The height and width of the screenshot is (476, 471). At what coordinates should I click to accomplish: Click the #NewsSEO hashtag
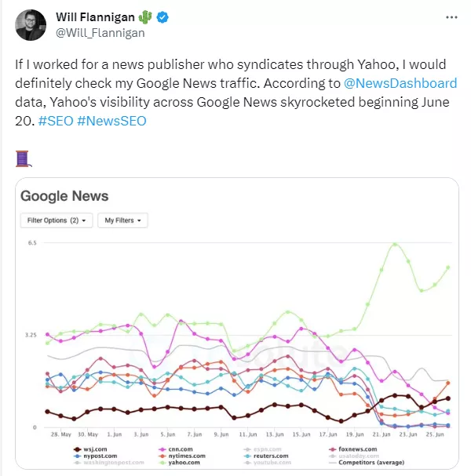pyautogui.click(x=111, y=121)
